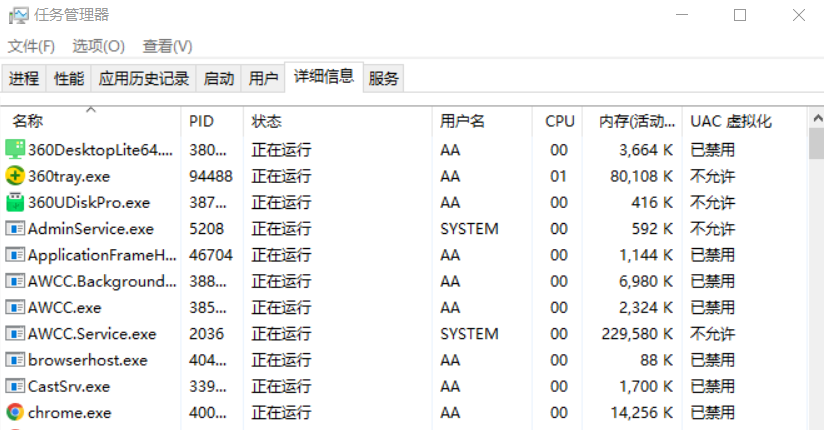The height and width of the screenshot is (430, 824).
Task: Open the 文件(F) menu
Action: coord(31,47)
